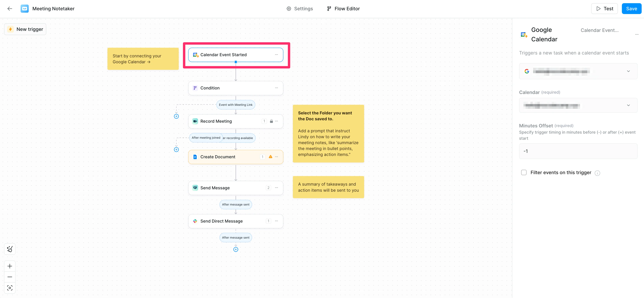This screenshot has width=644, height=298.
Task: Expand the Google account dropdown
Action: click(578, 72)
